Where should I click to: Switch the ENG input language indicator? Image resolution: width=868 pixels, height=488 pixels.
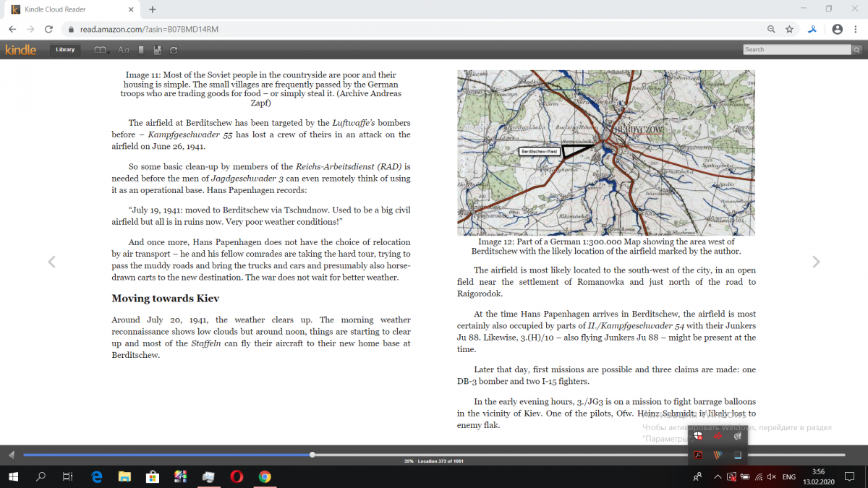(789, 477)
